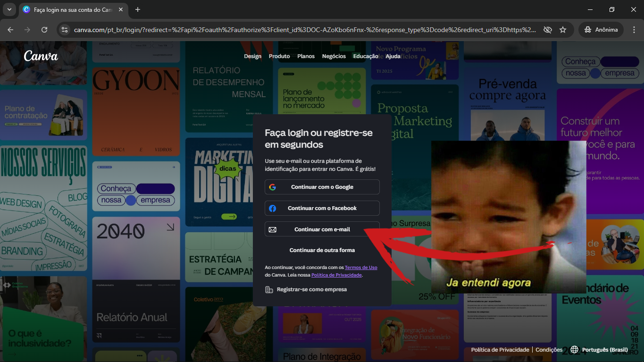View site information icon in address bar
Screen dimensions: 644x362
(x=65, y=30)
